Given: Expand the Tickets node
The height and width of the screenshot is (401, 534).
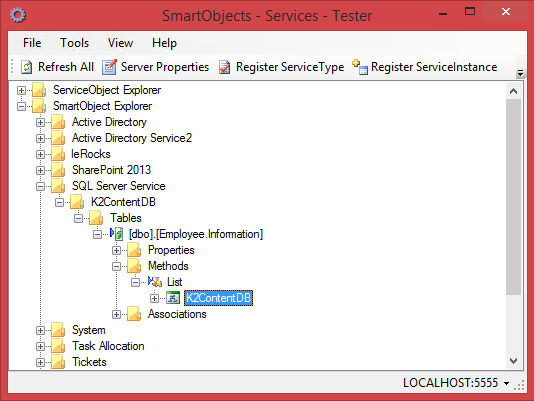Looking at the screenshot, I should click(x=40, y=363).
